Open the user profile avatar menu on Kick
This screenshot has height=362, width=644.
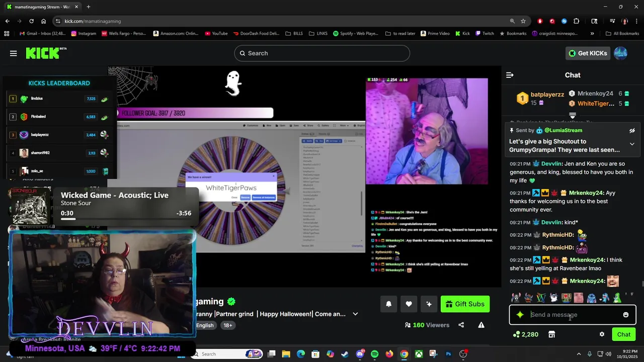coord(621,53)
